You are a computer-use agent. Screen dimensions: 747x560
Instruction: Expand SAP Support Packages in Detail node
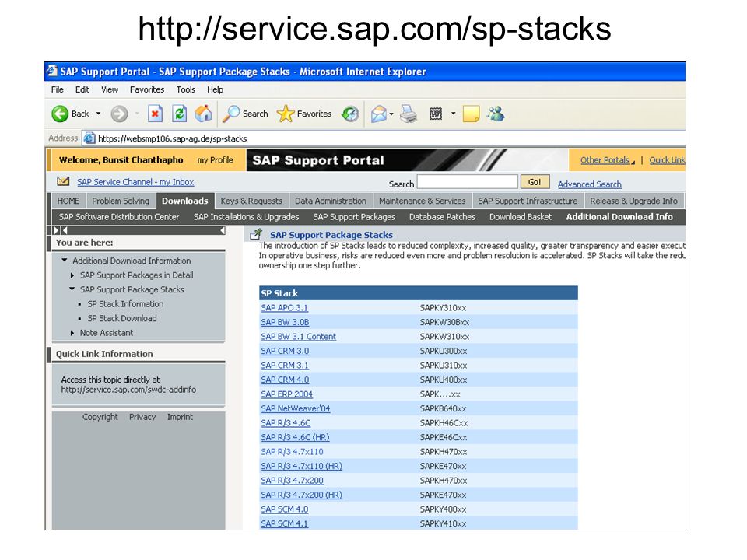[x=72, y=275]
